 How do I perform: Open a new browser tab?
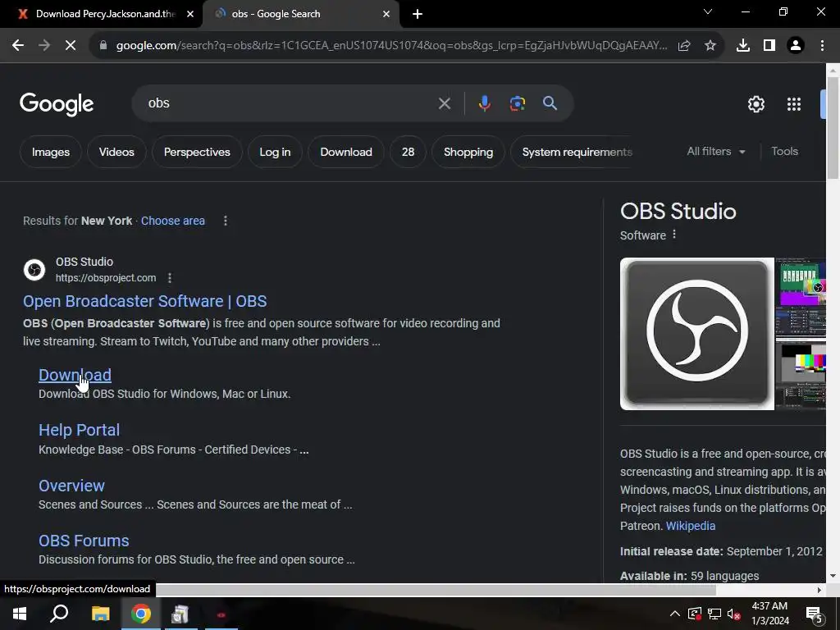point(418,14)
